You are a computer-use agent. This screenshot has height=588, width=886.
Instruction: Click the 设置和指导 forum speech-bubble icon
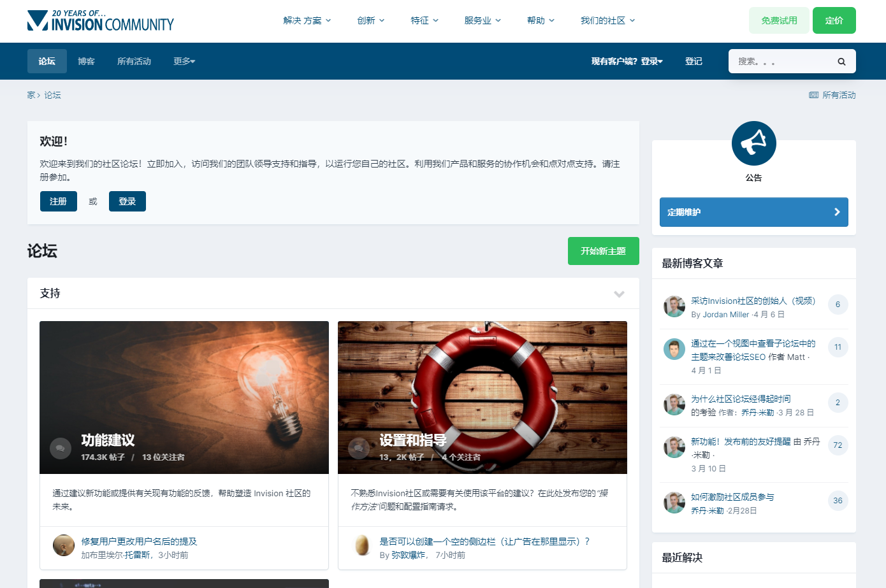tap(359, 448)
